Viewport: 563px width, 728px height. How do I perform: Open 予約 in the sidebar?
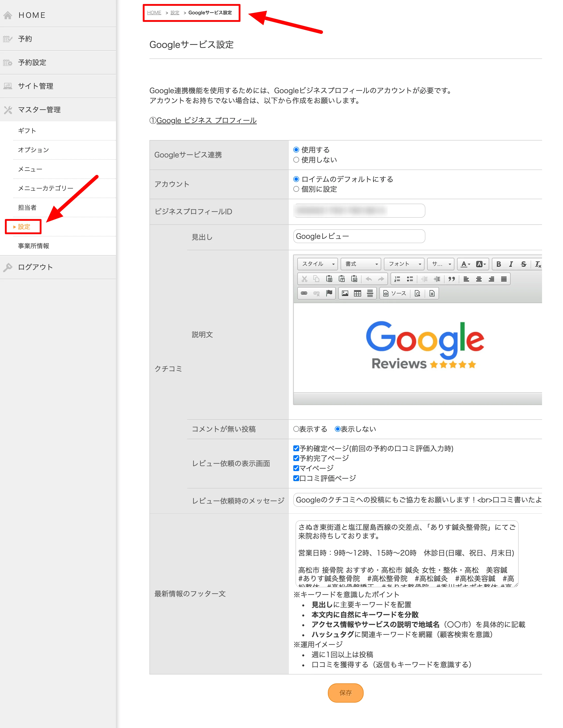58,39
